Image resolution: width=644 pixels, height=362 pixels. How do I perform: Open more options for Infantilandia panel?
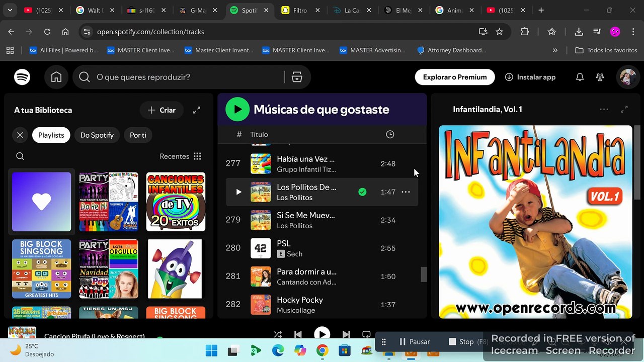point(604,109)
